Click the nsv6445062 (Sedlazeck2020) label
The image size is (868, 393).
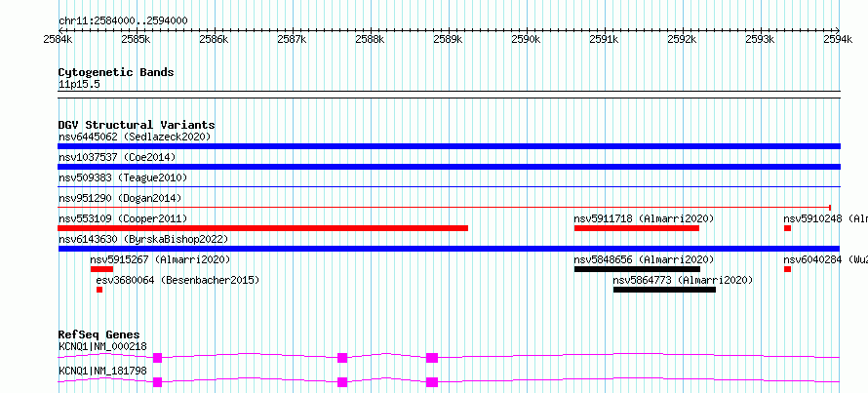point(135,137)
